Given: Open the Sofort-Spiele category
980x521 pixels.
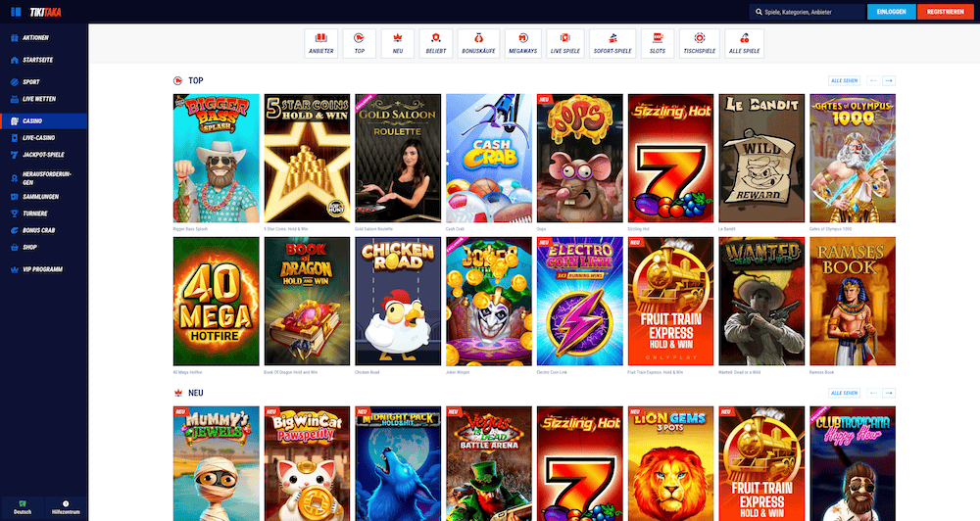Looking at the screenshot, I should (x=612, y=43).
